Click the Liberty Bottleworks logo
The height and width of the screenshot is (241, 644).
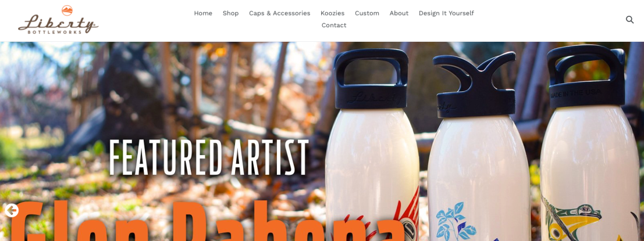pos(58,20)
